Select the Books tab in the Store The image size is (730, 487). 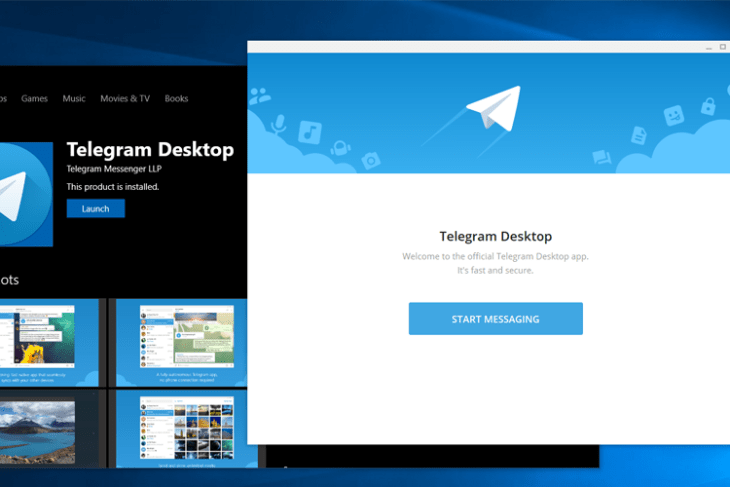tap(176, 98)
